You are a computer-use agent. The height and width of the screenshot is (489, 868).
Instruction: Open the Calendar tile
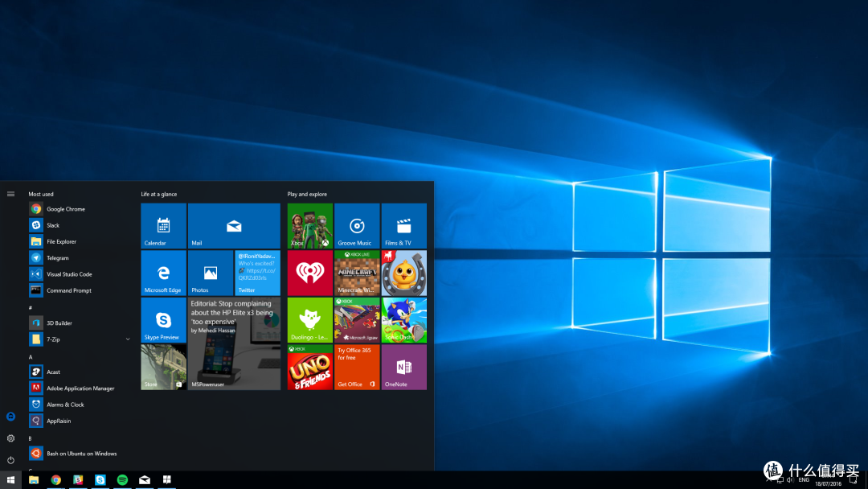(163, 225)
